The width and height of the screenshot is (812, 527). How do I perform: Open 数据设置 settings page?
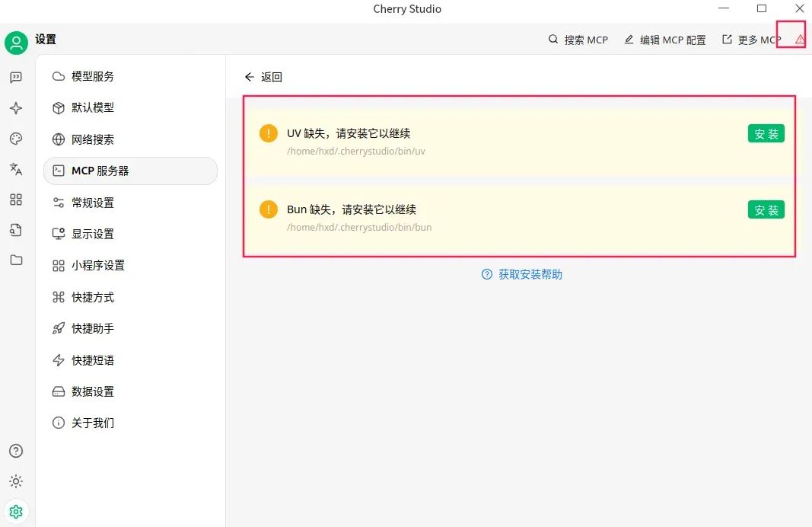click(130, 391)
